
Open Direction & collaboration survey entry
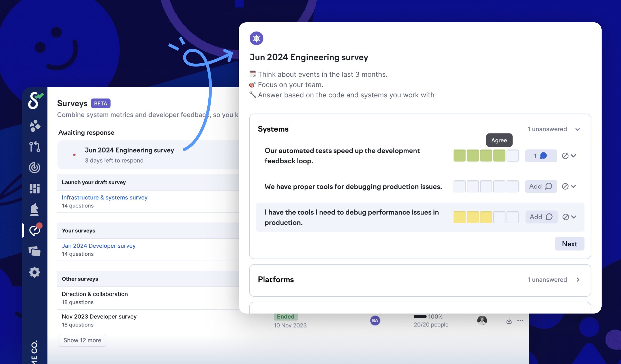(x=95, y=294)
